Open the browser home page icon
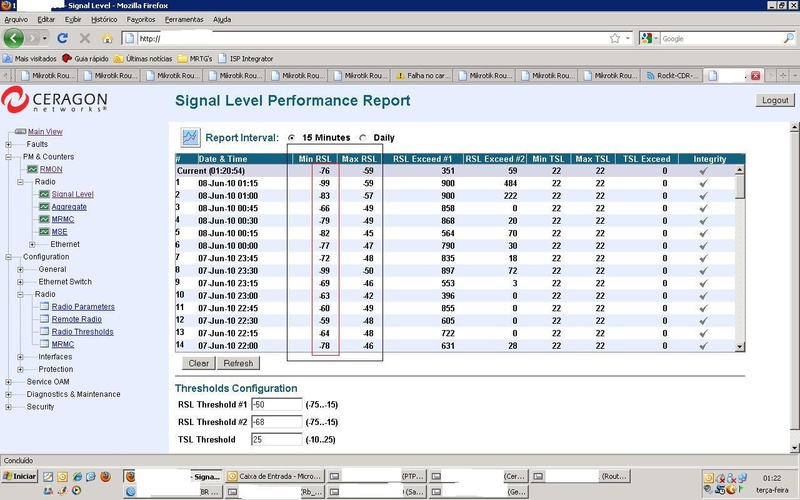This screenshot has width=800, height=500. click(x=107, y=38)
